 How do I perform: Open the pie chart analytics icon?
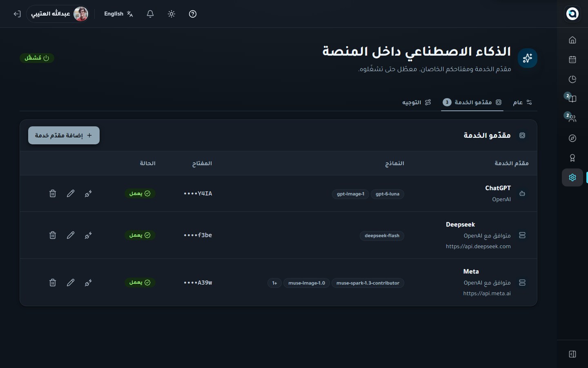tap(572, 79)
